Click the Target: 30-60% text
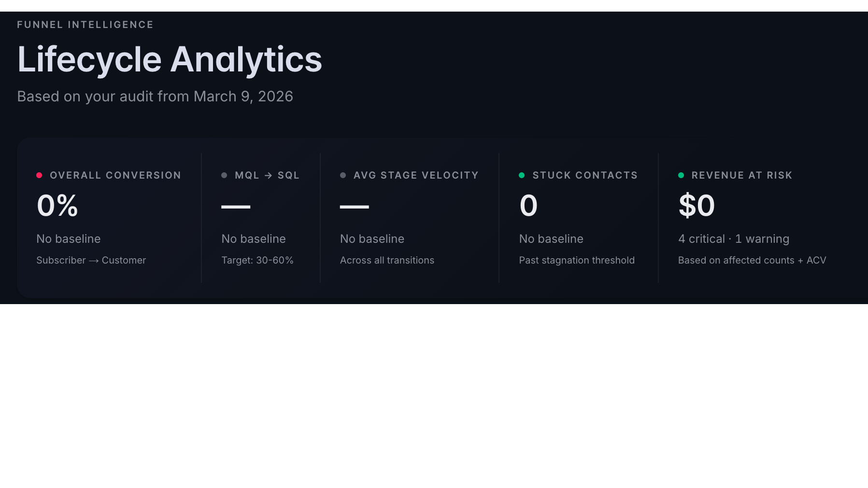868x488 pixels. point(257,260)
